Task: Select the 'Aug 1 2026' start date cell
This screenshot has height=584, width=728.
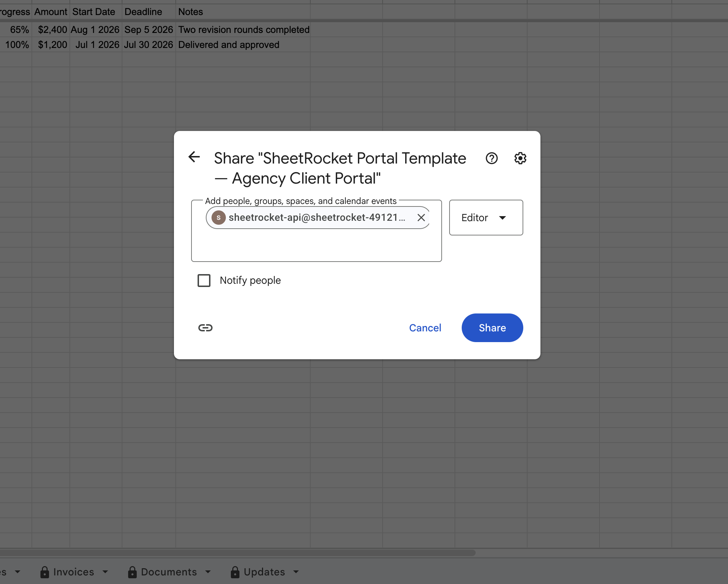Action: (x=96, y=30)
